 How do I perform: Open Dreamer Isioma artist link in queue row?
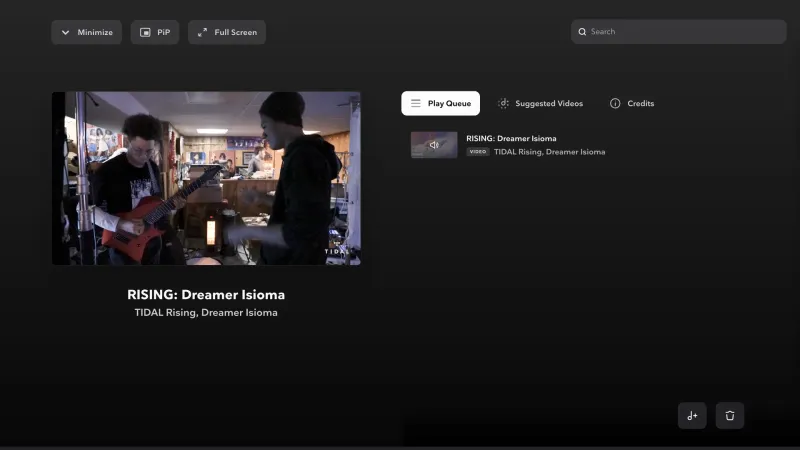coord(576,152)
